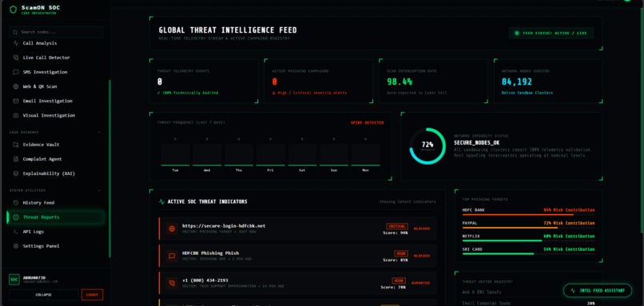
Task: Click the Search nodes input field
Action: [x=56, y=32]
